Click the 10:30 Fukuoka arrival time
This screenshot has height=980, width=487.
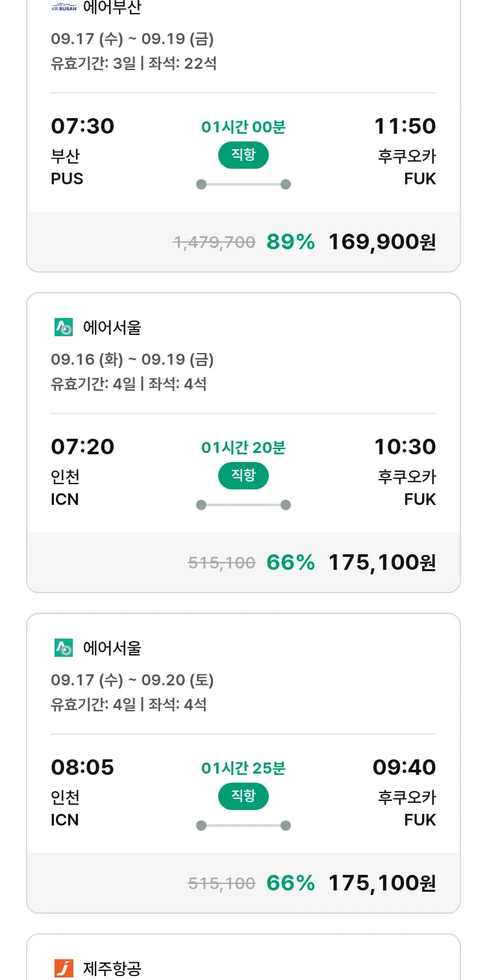[405, 447]
